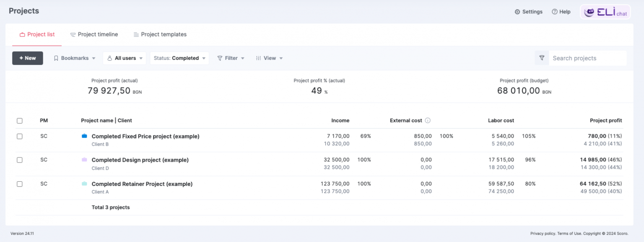Expand the All users dropdown
This screenshot has height=242, width=644.
pyautogui.click(x=125, y=58)
